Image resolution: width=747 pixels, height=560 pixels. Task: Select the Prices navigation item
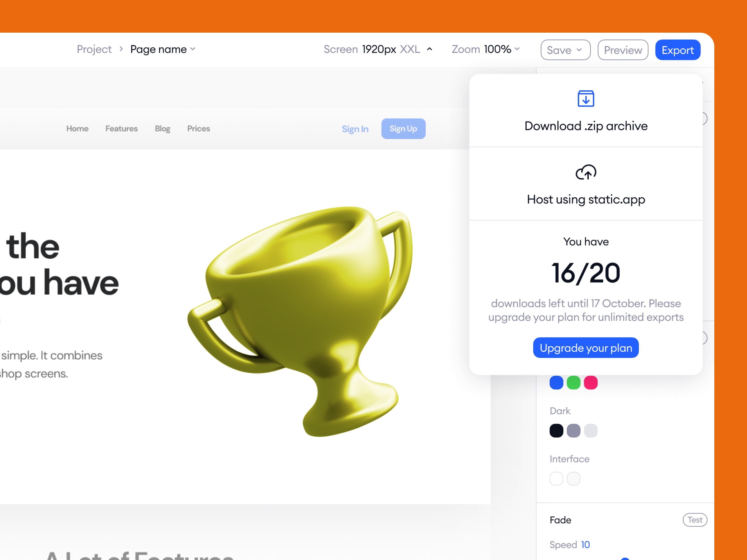tap(199, 129)
